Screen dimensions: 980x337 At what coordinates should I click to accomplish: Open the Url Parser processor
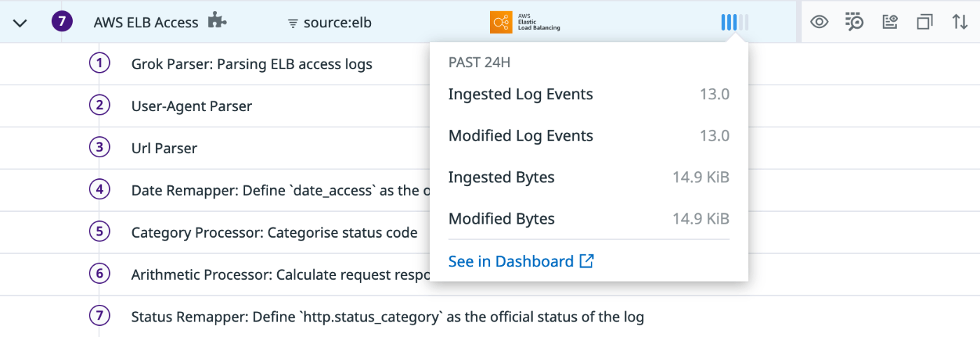point(164,148)
